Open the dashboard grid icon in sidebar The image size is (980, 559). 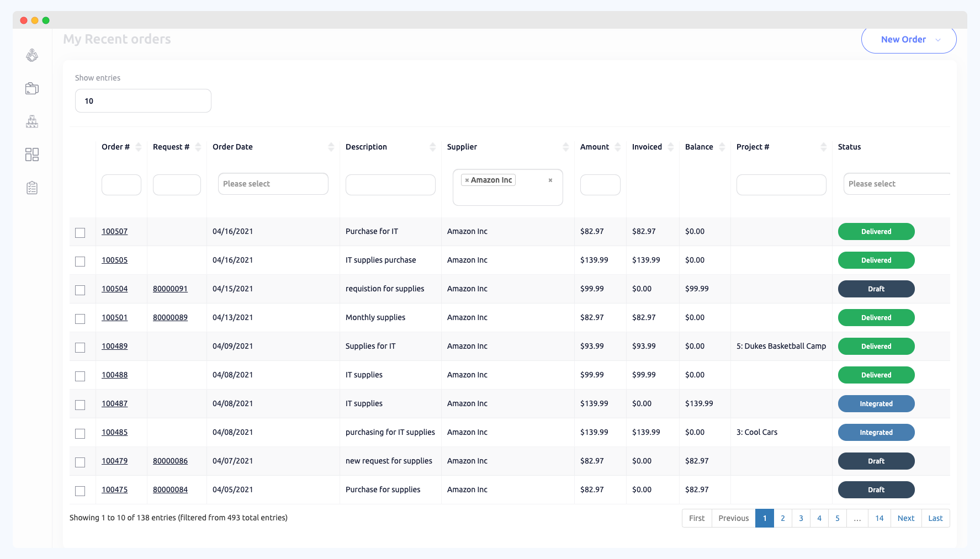32,155
